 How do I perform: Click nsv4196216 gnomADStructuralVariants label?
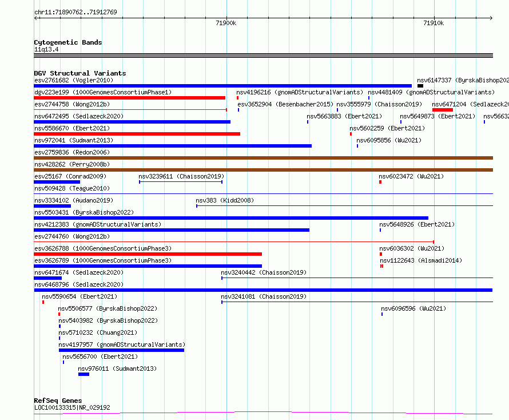(300, 92)
